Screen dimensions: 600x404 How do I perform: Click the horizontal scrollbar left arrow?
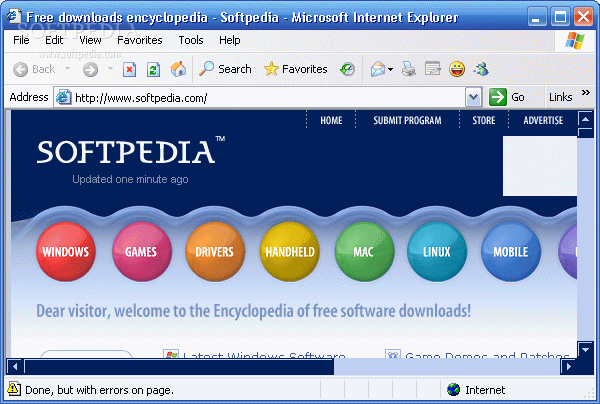pos(15,367)
